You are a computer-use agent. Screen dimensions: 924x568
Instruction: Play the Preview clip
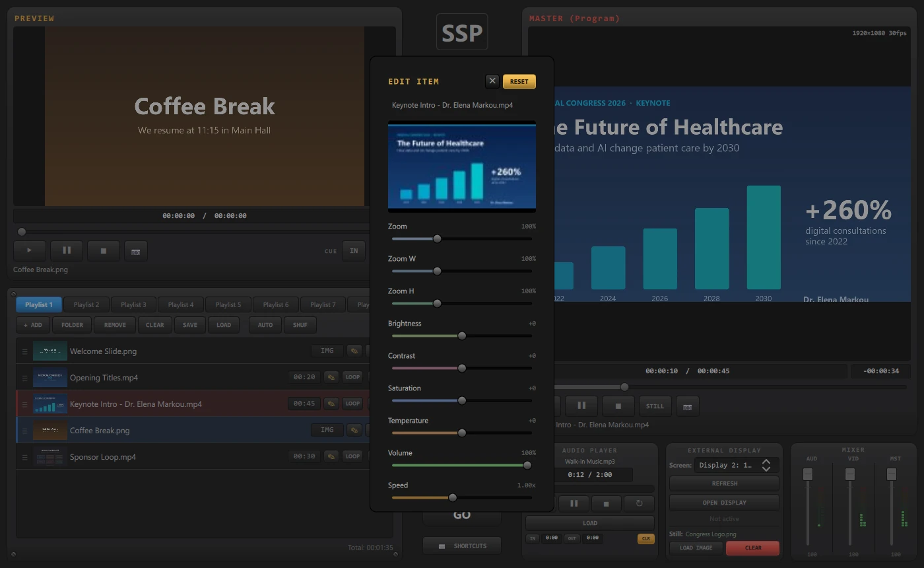click(x=30, y=251)
